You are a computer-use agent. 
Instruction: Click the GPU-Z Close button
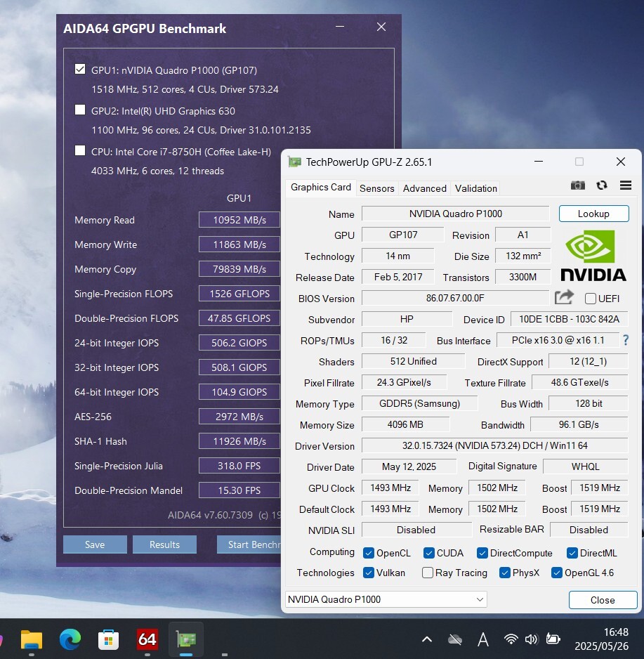coord(603,600)
